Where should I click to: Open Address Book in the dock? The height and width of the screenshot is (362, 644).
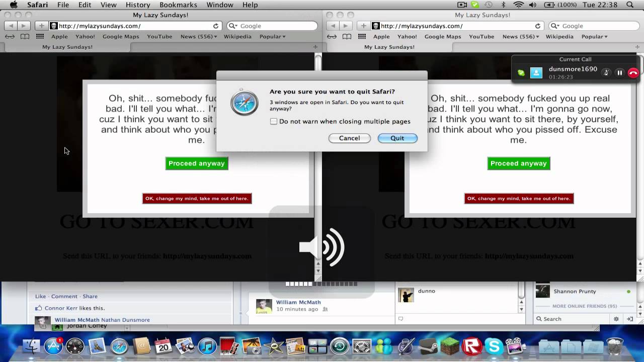coord(142,346)
